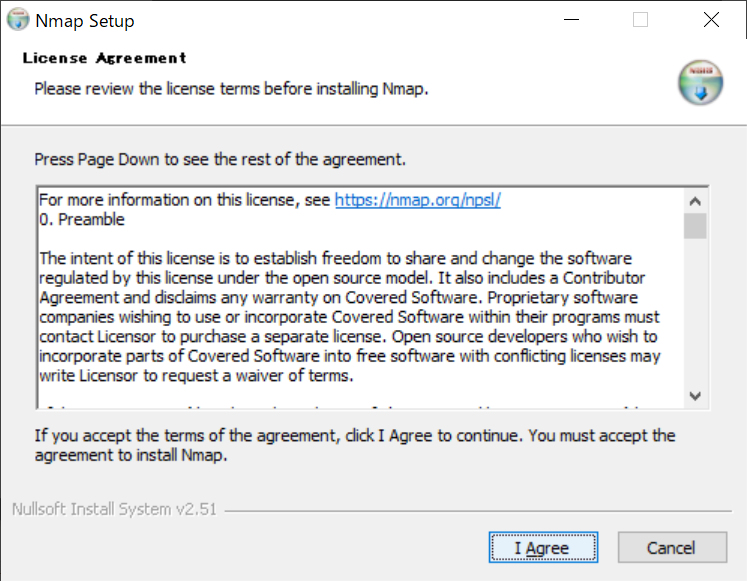
Task: Minimize the Nmap Setup window
Action: pyautogui.click(x=571, y=20)
